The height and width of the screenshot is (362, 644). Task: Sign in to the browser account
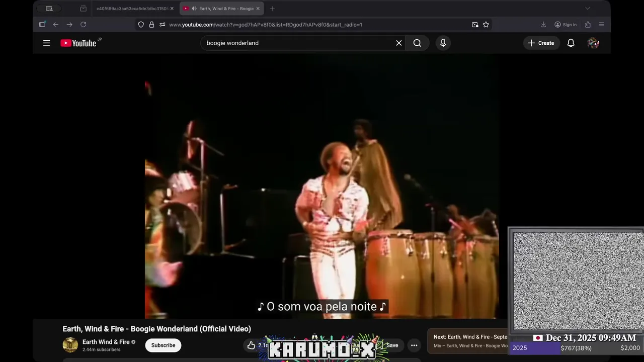click(566, 25)
